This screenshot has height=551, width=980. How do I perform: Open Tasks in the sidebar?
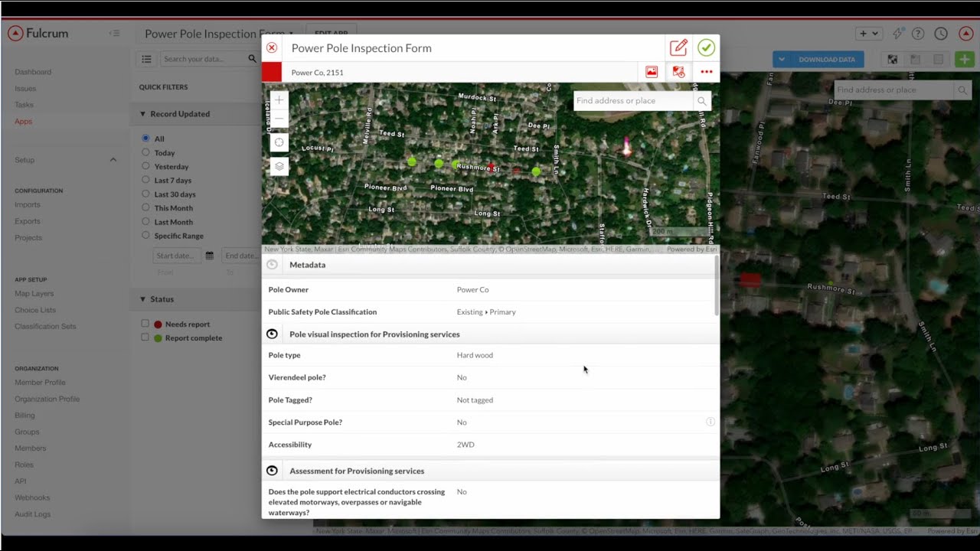[x=24, y=105]
